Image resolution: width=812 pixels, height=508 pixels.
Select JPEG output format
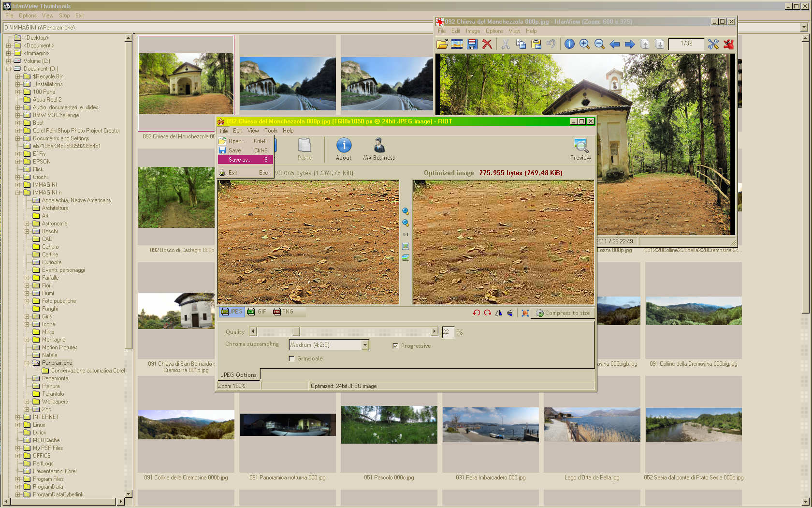pos(232,312)
